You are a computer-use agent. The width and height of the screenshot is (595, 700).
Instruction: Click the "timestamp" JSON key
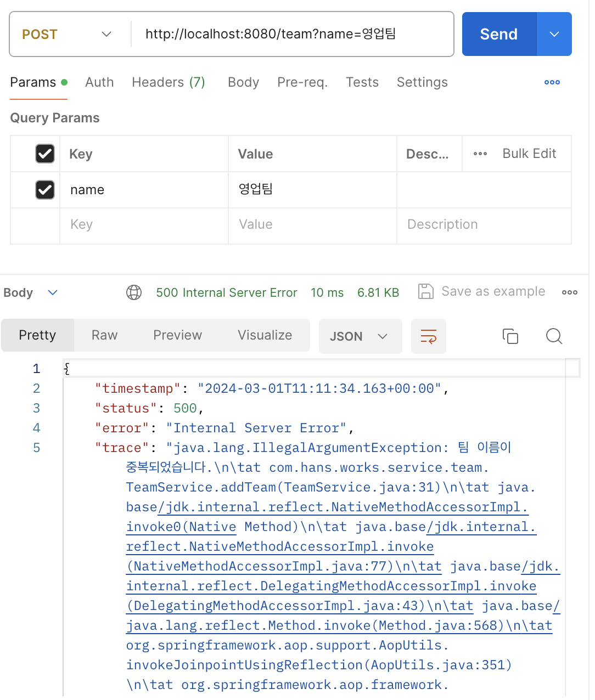coord(138,388)
